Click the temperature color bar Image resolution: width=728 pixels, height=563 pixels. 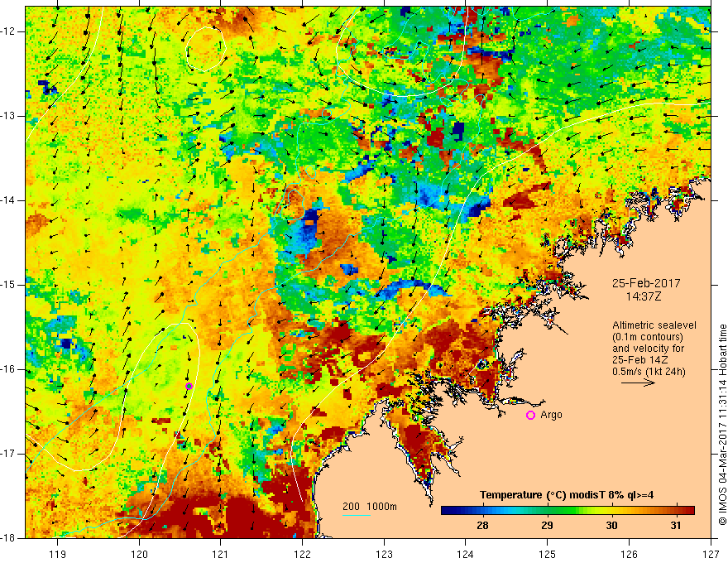[x=568, y=511]
